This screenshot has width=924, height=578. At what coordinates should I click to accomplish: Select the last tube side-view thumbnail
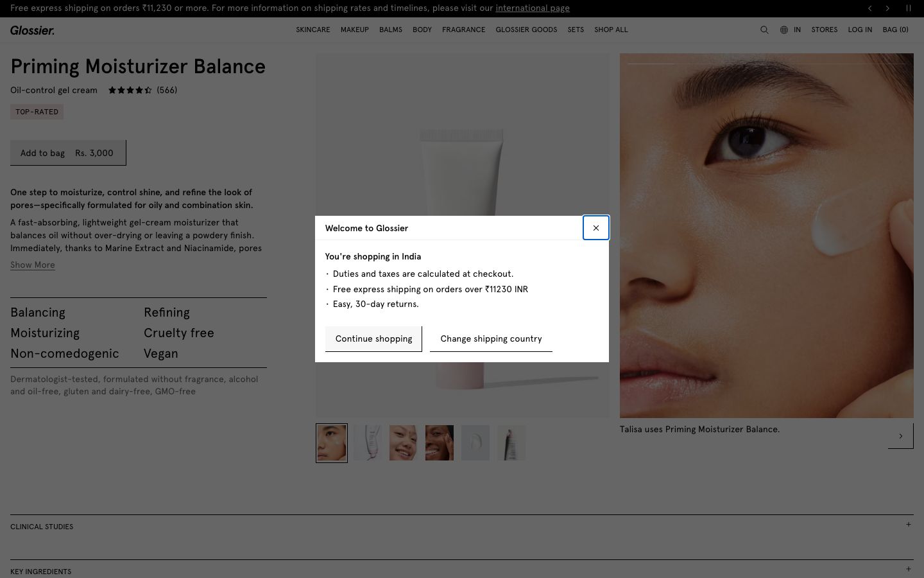tap(511, 442)
